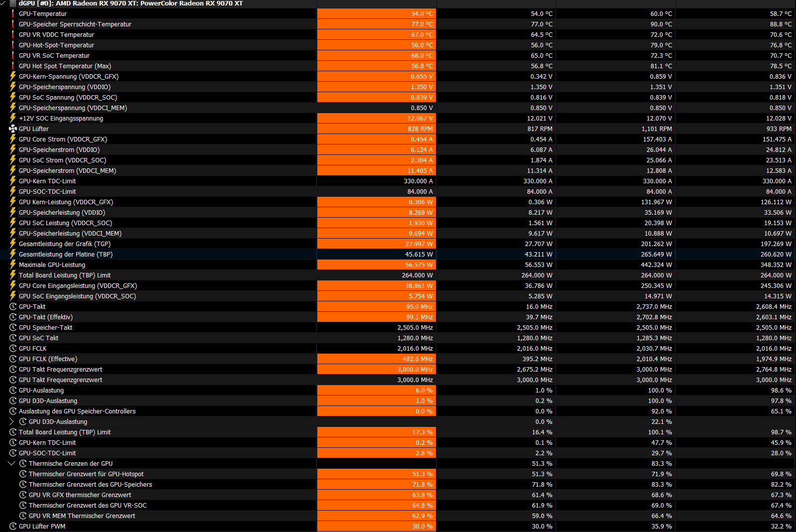Click clock icon of Auslastung des GPU Speicher-Controllers
The width and height of the screenshot is (796, 532).
point(13,411)
